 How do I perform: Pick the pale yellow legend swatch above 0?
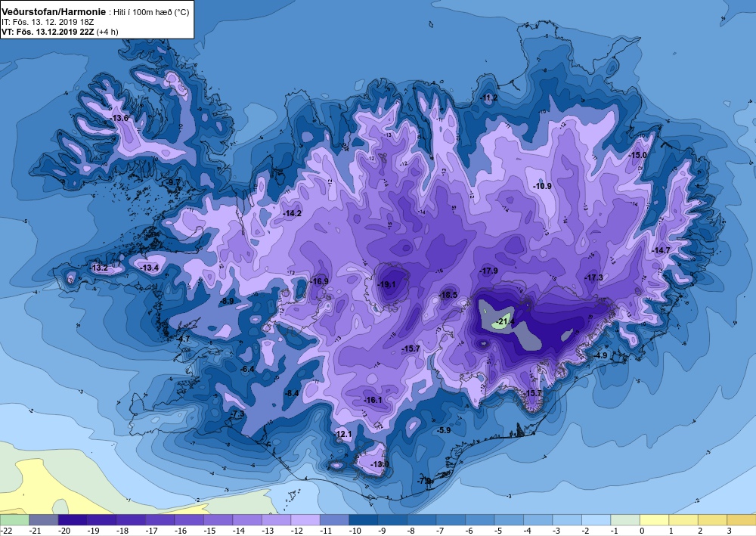tap(654, 520)
